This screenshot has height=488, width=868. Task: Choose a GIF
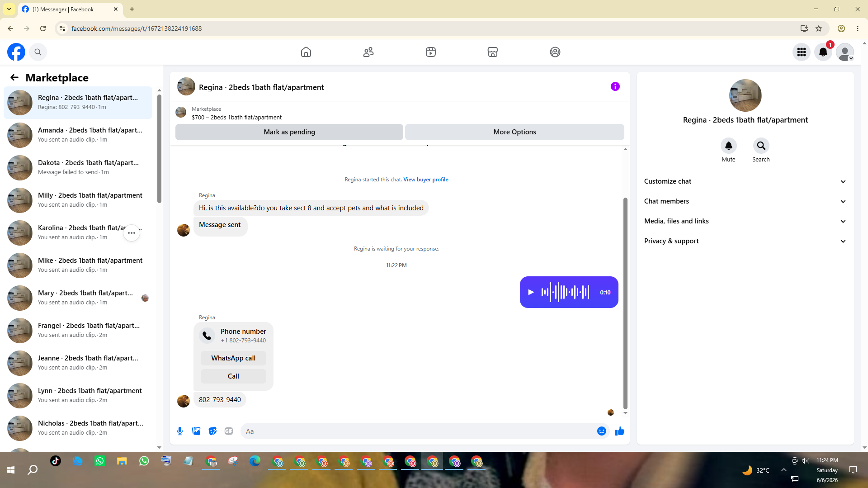tap(229, 431)
